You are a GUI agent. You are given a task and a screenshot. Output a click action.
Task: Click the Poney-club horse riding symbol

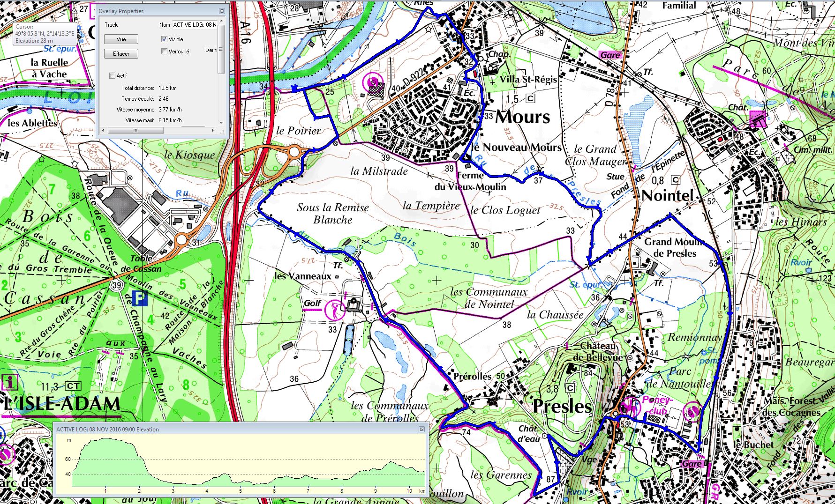point(630,406)
